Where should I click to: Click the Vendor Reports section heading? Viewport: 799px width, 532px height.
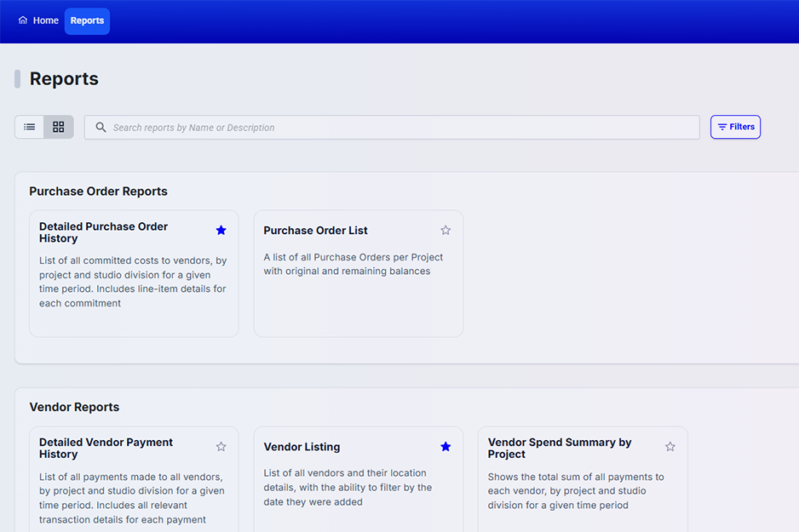(74, 407)
